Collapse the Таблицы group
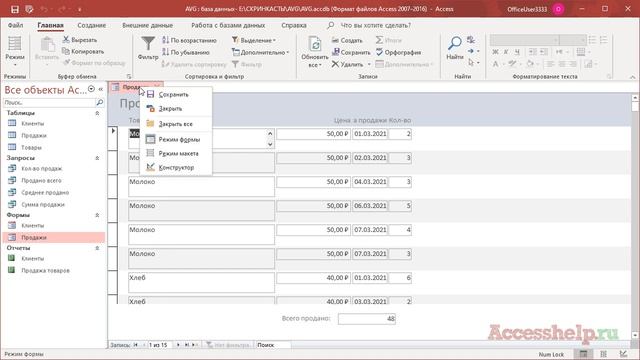The height and width of the screenshot is (360, 640). point(97,113)
